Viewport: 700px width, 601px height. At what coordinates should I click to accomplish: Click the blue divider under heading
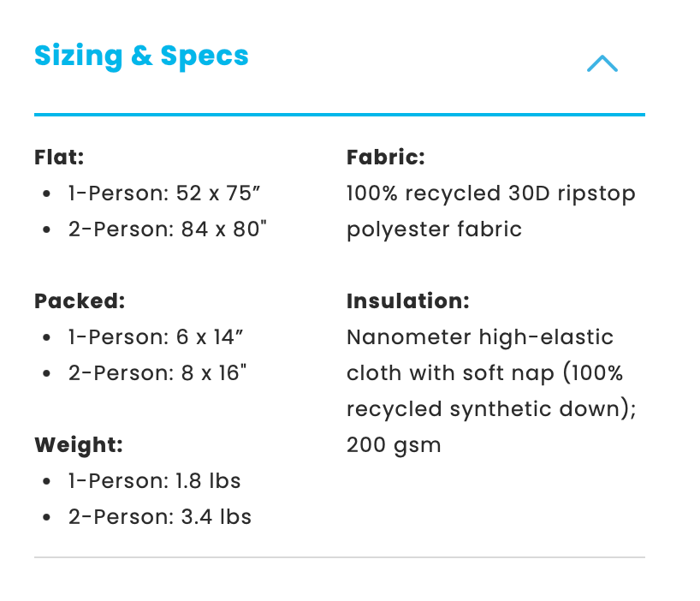pyautogui.click(x=339, y=114)
